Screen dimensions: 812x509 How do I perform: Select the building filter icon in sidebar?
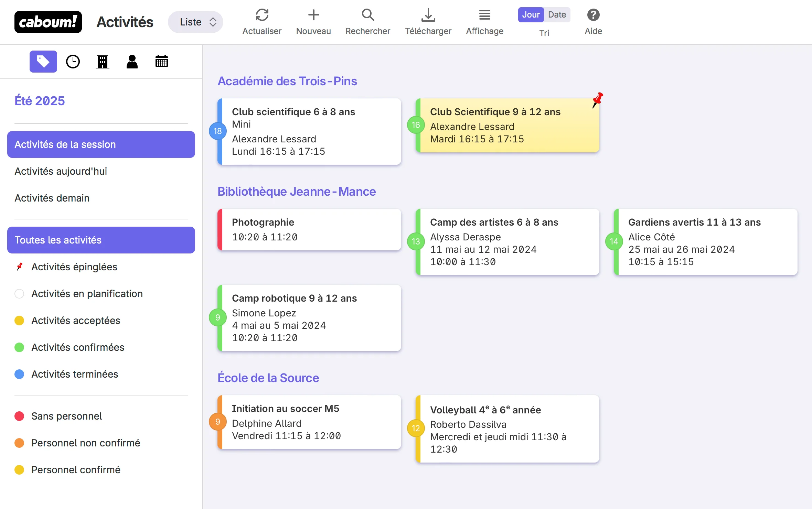click(103, 62)
